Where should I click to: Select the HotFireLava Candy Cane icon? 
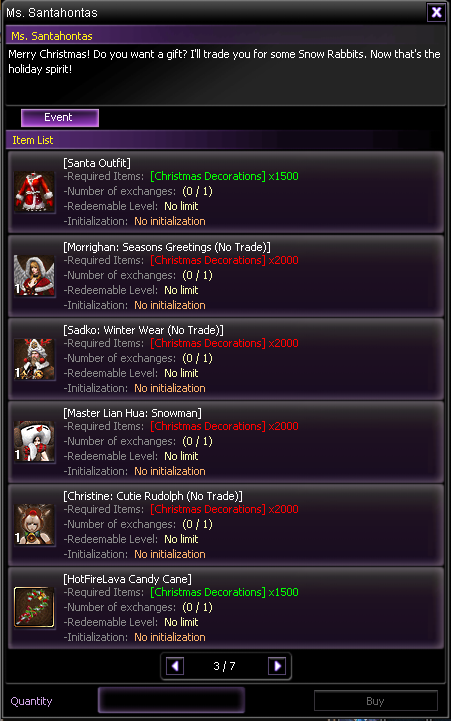tap(34, 607)
